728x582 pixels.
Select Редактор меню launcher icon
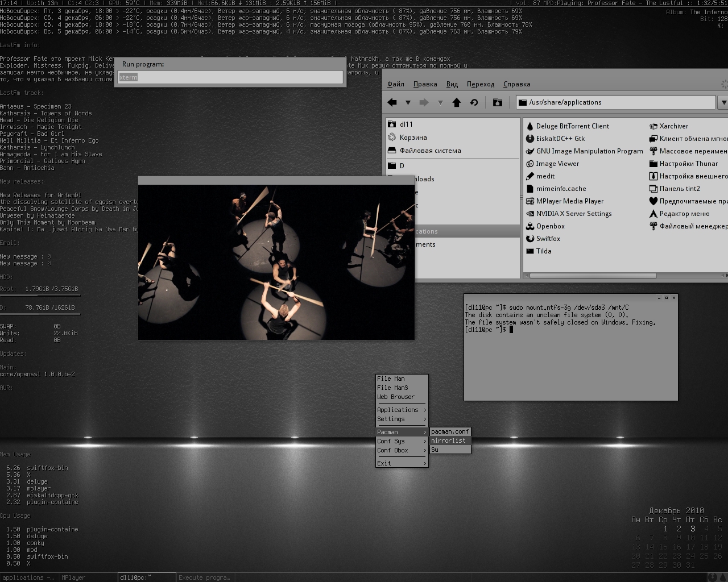pos(653,214)
